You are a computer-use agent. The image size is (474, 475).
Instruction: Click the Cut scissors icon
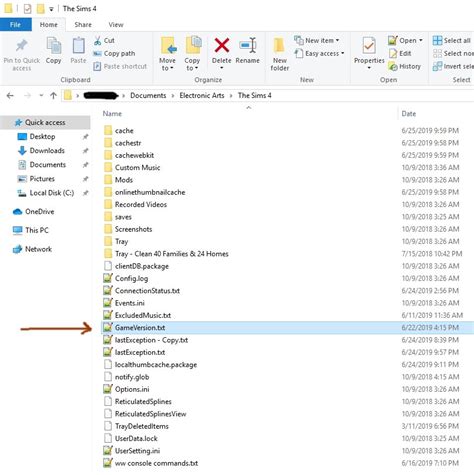[x=98, y=41]
